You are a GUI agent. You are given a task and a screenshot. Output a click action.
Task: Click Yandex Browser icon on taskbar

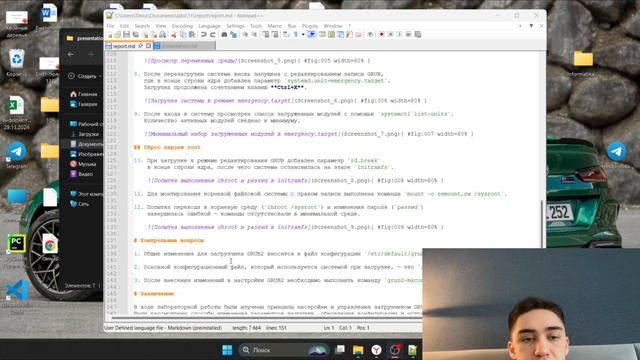click(x=376, y=350)
